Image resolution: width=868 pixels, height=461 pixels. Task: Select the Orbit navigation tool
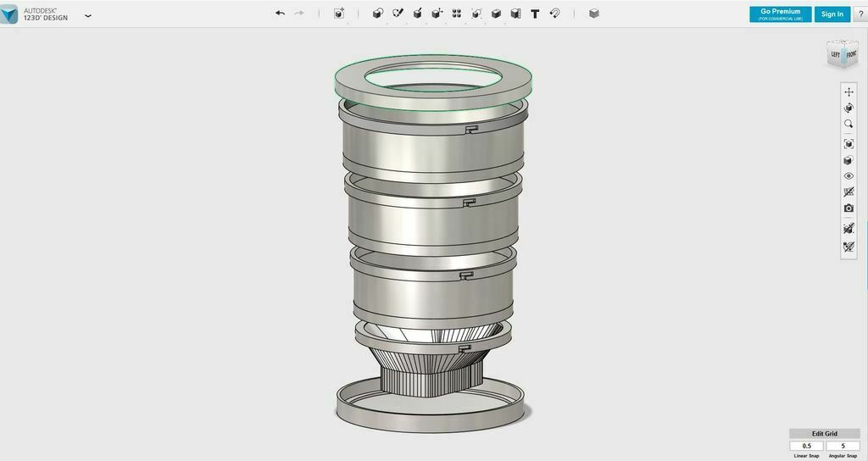[x=849, y=108]
